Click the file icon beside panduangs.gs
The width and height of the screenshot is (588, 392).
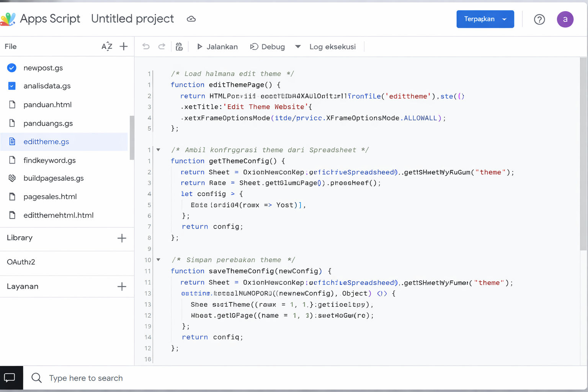(12, 123)
